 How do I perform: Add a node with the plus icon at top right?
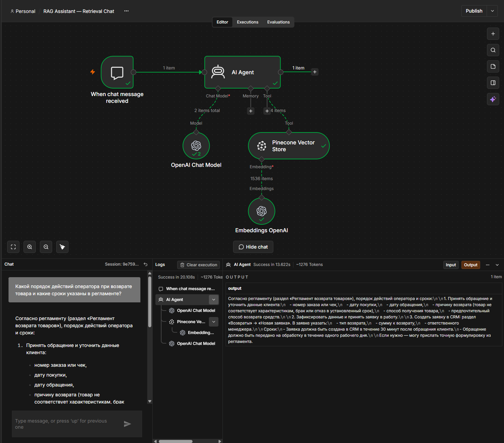pyautogui.click(x=493, y=34)
